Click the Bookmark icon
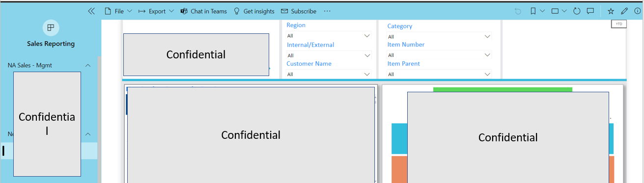This screenshot has width=644, height=183. coord(533,11)
